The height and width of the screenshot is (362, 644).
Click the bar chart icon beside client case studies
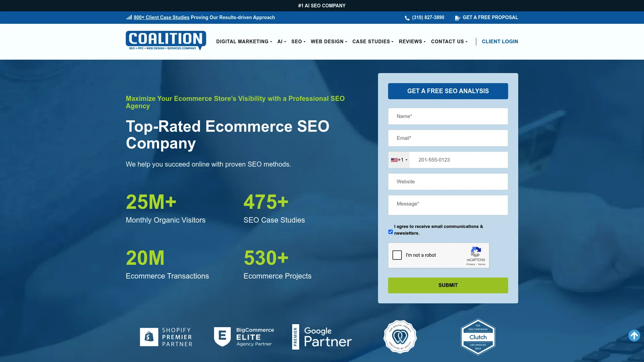point(129,17)
